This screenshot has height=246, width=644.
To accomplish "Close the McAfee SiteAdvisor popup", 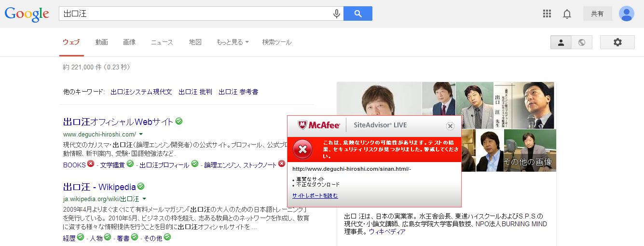I will click(x=450, y=126).
